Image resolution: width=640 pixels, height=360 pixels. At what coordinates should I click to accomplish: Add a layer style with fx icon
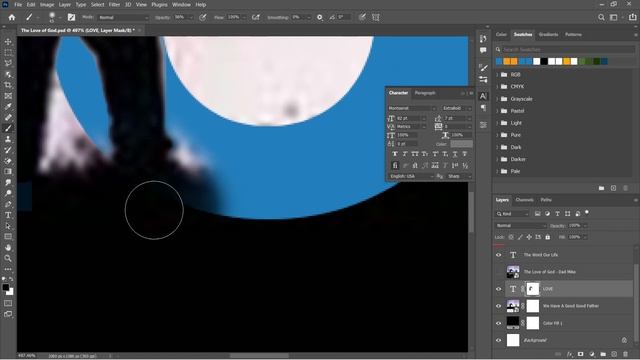point(570,354)
